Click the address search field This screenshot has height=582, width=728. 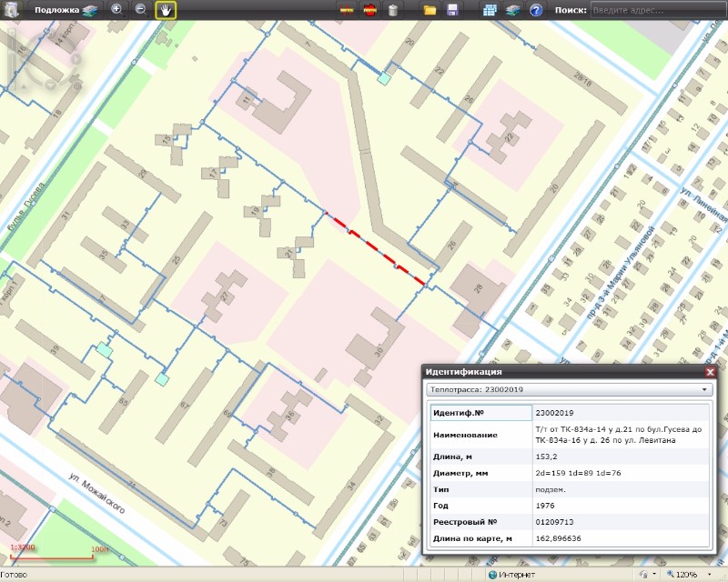(657, 10)
